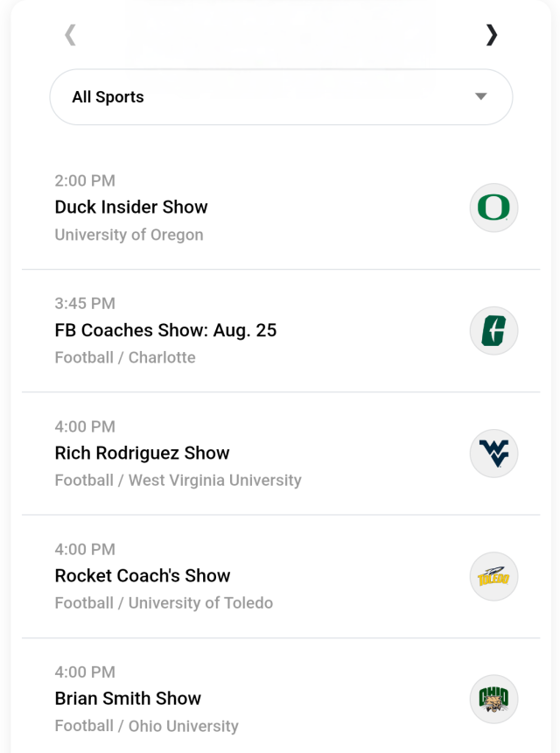Select the Rocket Coach's Show listing
This screenshot has width=560, height=753.
click(143, 575)
